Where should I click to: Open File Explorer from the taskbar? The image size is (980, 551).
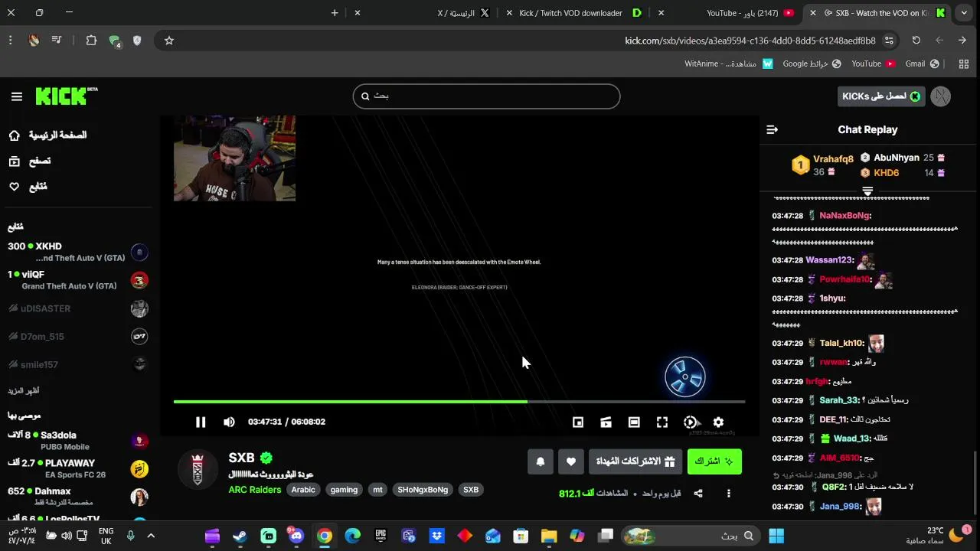549,536
